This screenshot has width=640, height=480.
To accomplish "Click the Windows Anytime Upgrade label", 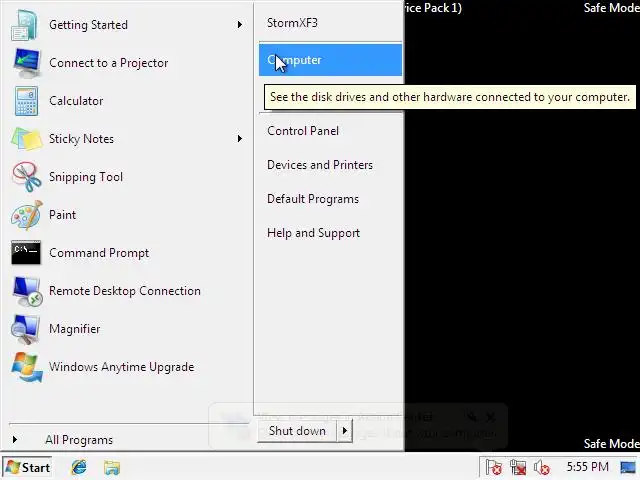I will tap(122, 367).
